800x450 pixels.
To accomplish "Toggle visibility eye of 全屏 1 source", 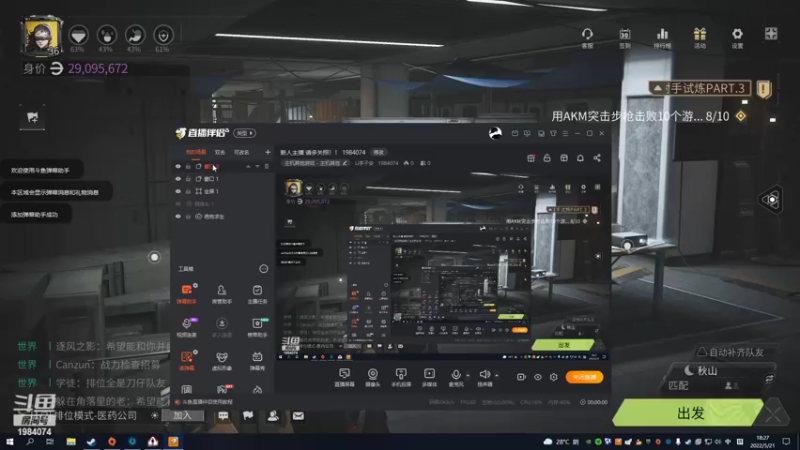I will point(178,191).
